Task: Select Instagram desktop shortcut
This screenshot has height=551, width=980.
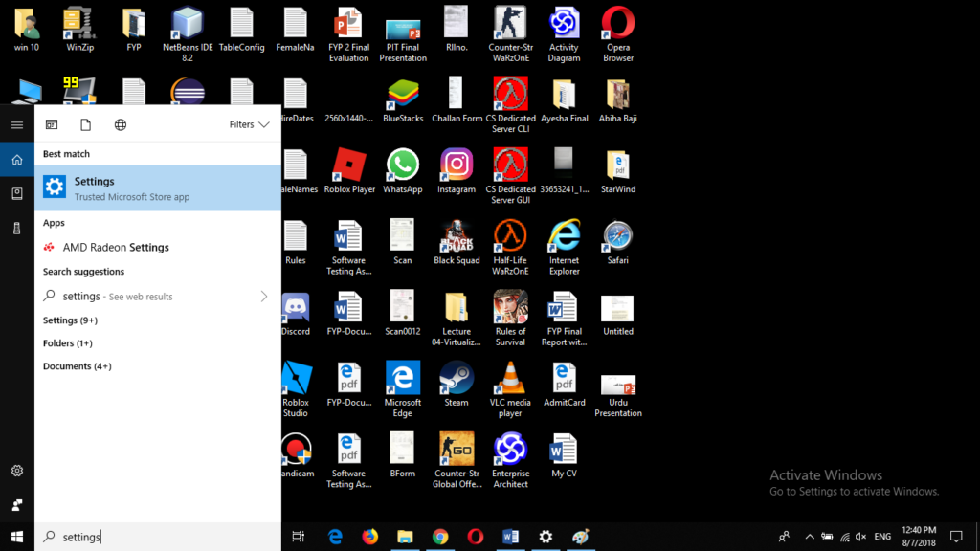Action: tap(457, 171)
